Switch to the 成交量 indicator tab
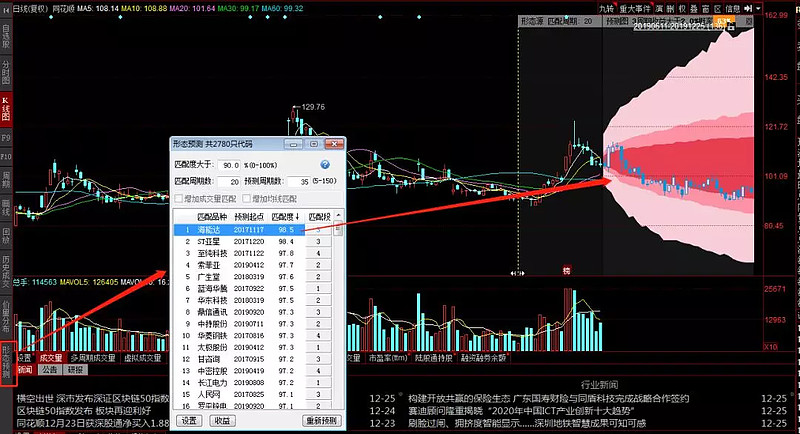 tap(50, 358)
